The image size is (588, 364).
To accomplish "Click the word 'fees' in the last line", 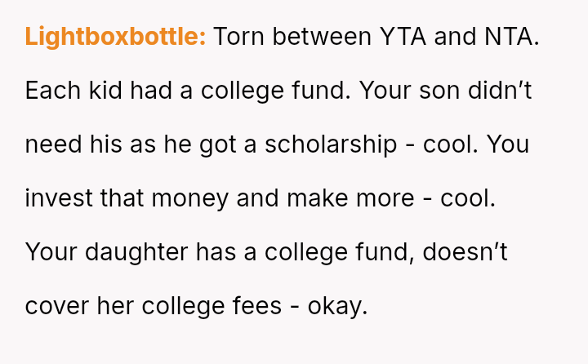I will pyautogui.click(x=261, y=307).
